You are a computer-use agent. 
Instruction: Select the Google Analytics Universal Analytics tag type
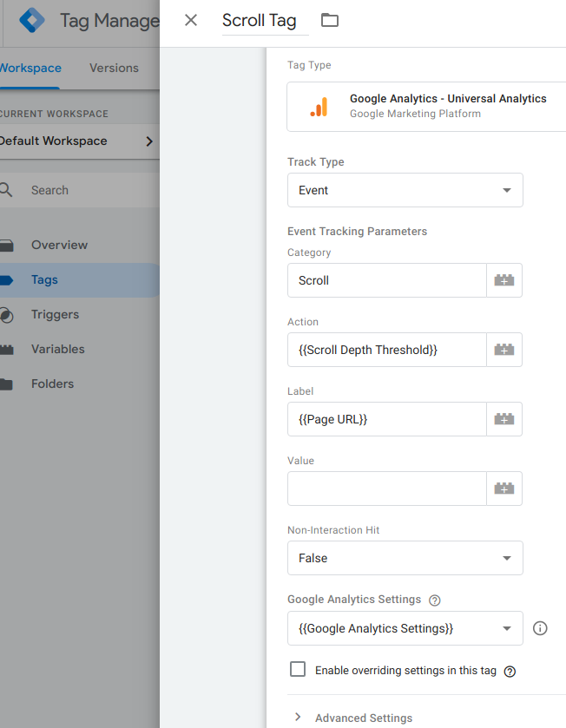[x=426, y=107]
